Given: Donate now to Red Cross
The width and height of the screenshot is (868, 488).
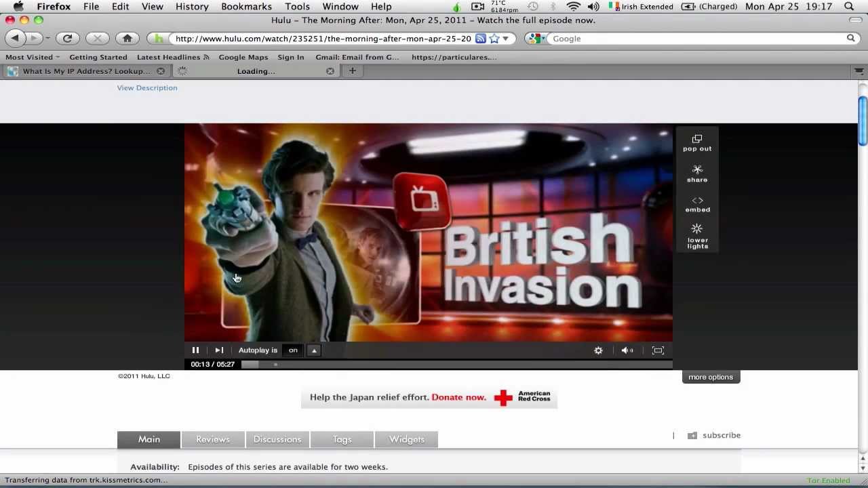Looking at the screenshot, I should point(458,397).
